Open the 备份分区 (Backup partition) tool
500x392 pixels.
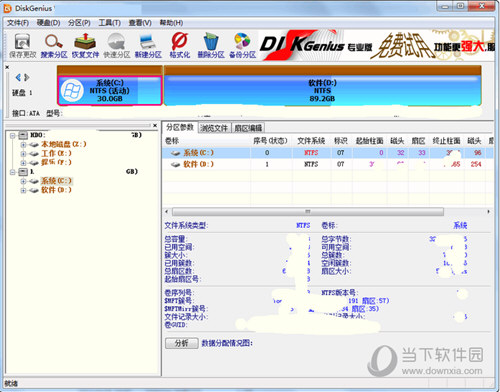click(x=242, y=46)
